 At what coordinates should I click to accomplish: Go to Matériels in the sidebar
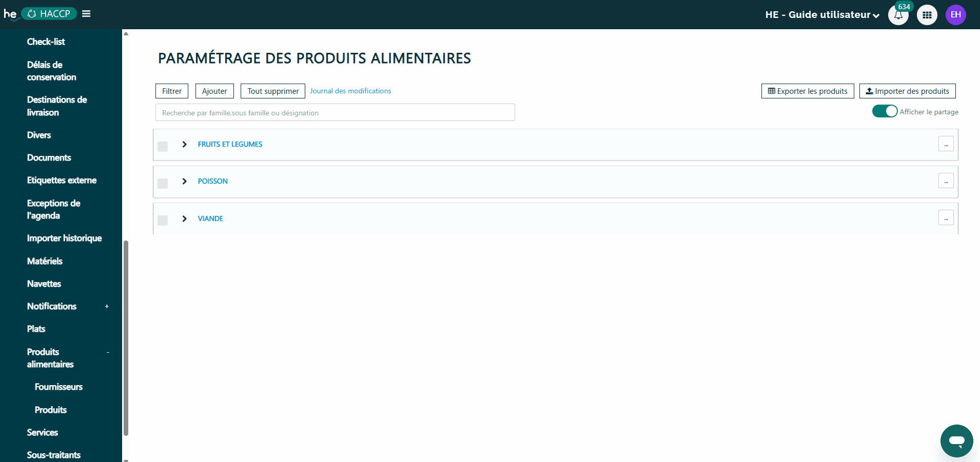45,262
